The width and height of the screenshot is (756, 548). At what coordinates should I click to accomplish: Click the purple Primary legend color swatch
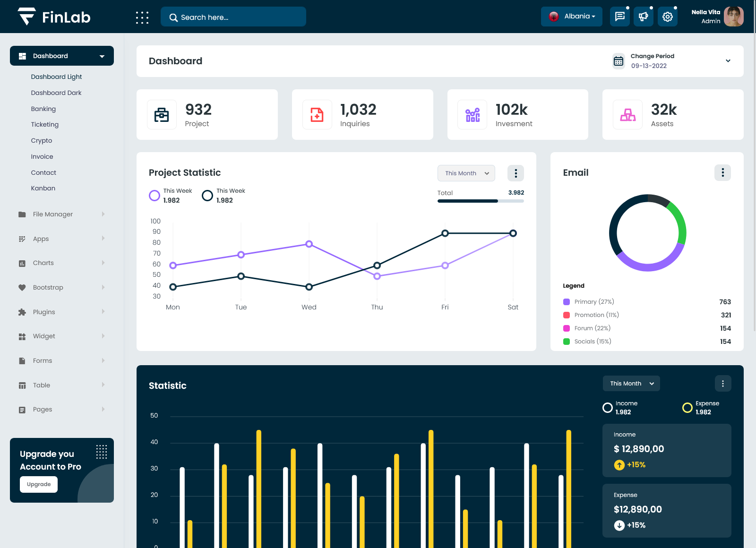(x=567, y=302)
